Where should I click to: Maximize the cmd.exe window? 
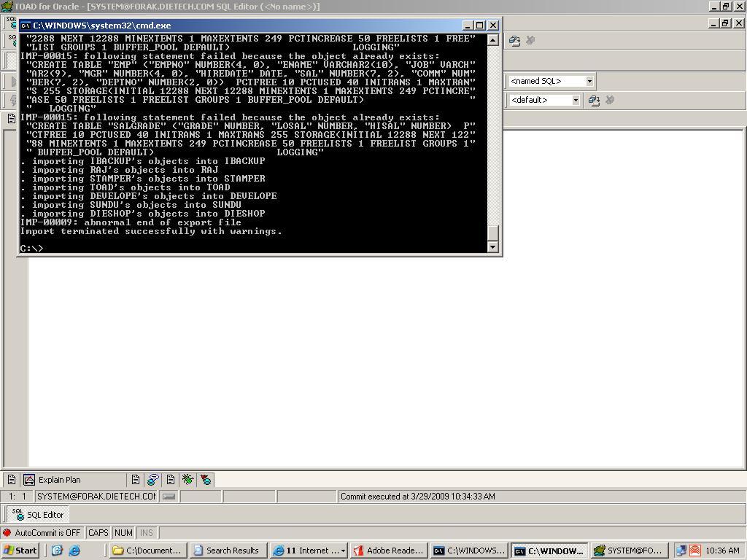click(x=480, y=26)
